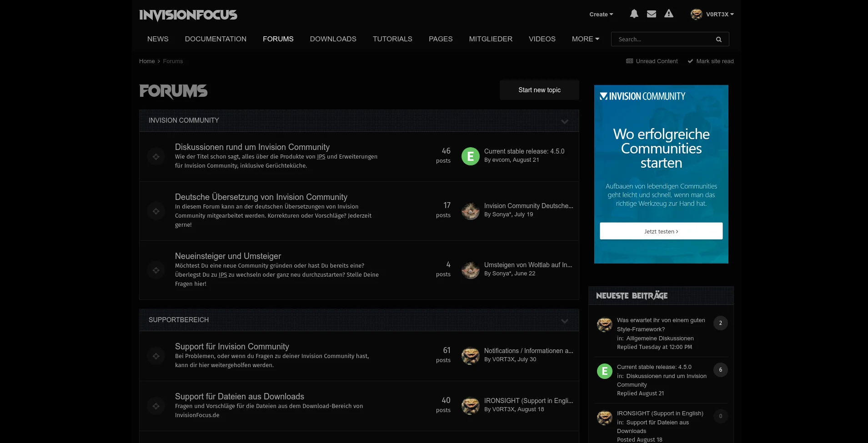The height and width of the screenshot is (443, 868).
Task: Click forum icon beside Diskussionen rund um Invision
Action: pyautogui.click(x=156, y=157)
